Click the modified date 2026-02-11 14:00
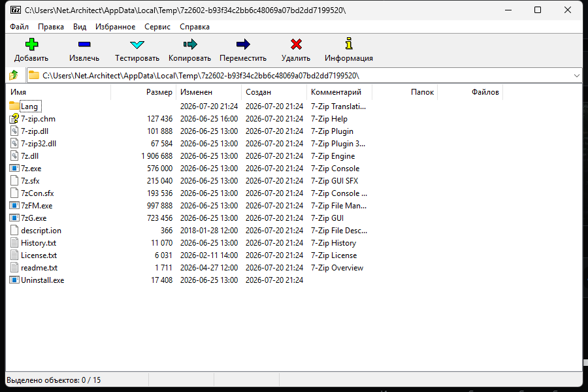 (209, 255)
